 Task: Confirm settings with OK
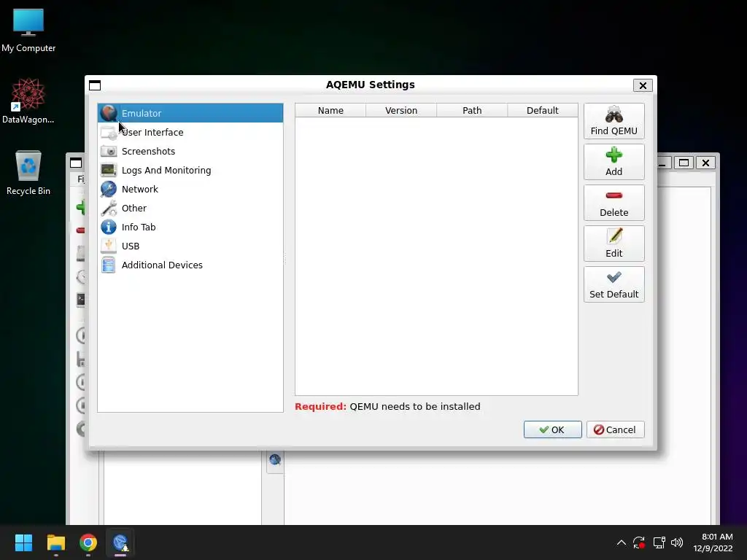553,429
